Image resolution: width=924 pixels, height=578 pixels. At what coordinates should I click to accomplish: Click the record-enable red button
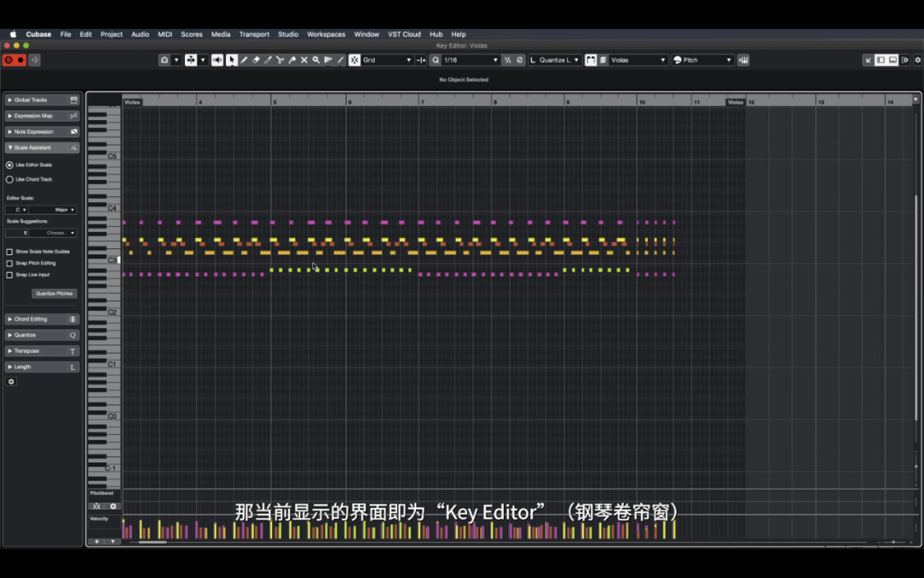[x=21, y=60]
